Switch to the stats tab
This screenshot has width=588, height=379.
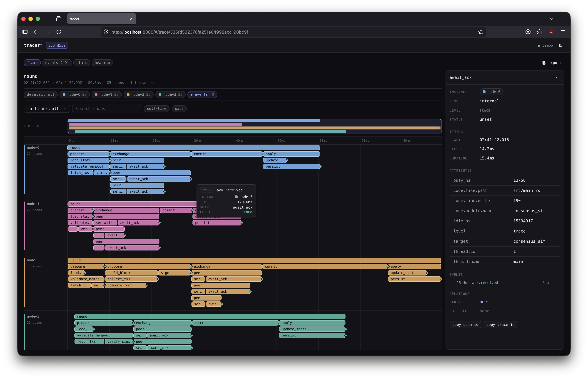pos(82,63)
